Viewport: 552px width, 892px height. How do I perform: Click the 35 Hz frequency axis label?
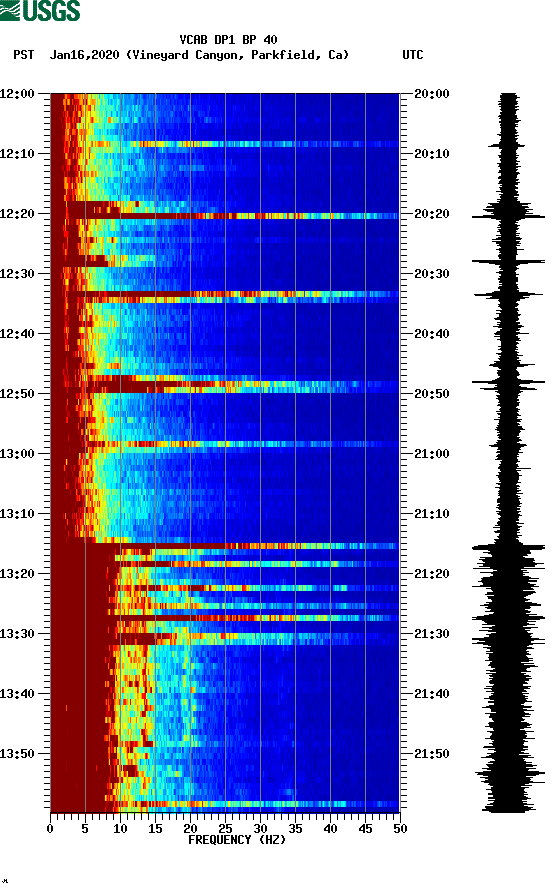pyautogui.click(x=295, y=829)
